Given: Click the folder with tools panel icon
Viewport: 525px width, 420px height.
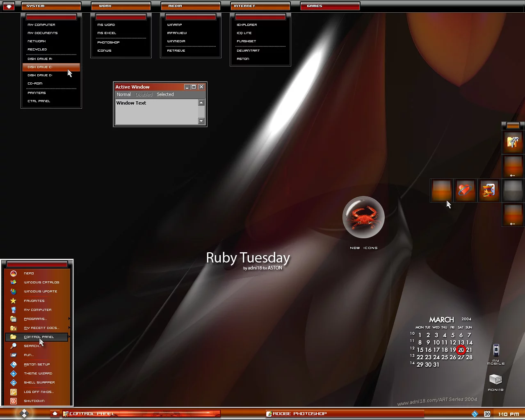Looking at the screenshot, I should coord(513,142).
